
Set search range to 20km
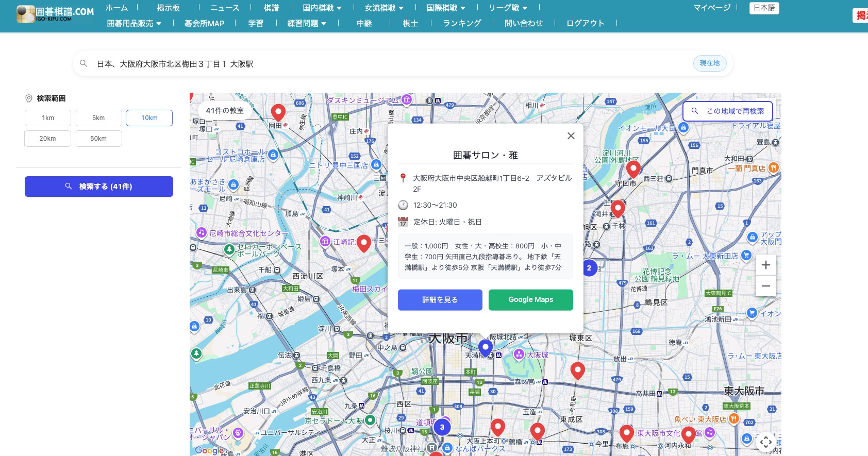click(x=48, y=139)
